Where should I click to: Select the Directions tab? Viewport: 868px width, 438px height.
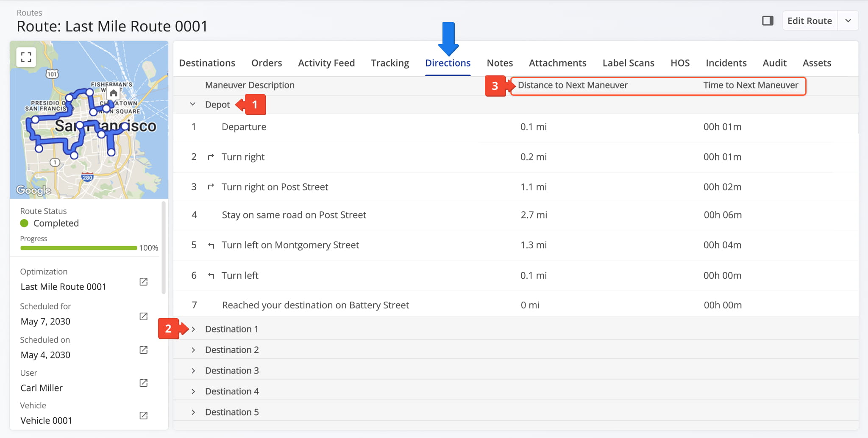pyautogui.click(x=448, y=63)
